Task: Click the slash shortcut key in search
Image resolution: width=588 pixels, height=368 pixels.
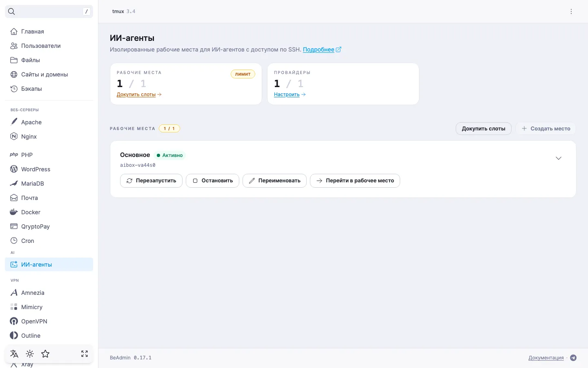Action: [x=86, y=11]
